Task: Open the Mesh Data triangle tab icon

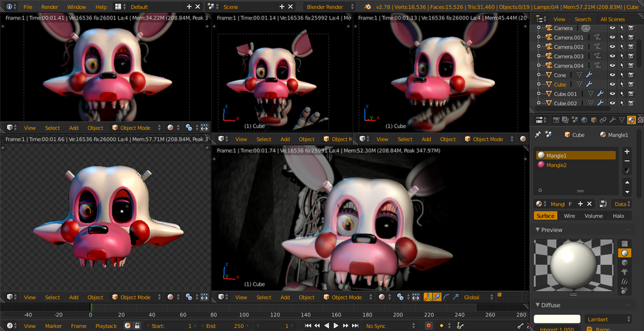Action: pyautogui.click(x=621, y=120)
